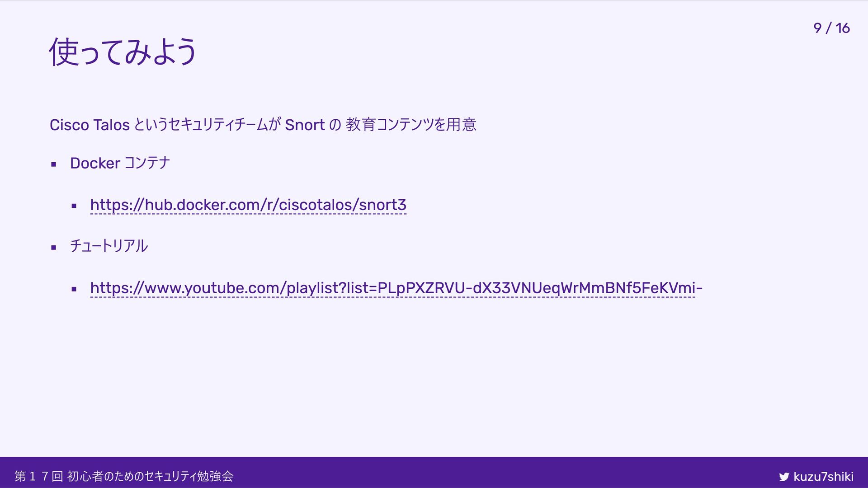Screen dimensions: 868x488
Task: Click the current page number 9
Action: (817, 28)
